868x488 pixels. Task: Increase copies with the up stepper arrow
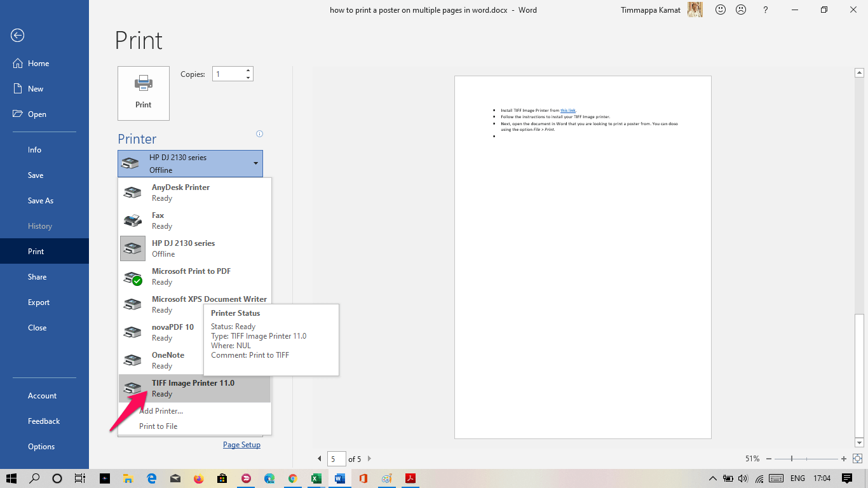tap(247, 70)
